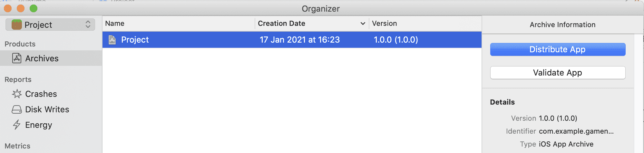This screenshot has height=153, width=644.
Task: Click the green zoom window button
Action: [34, 8]
